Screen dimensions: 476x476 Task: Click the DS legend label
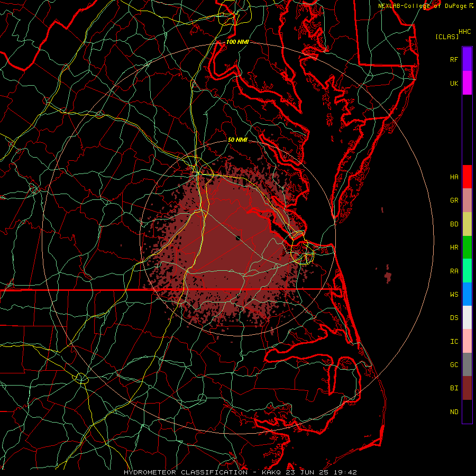(x=454, y=318)
